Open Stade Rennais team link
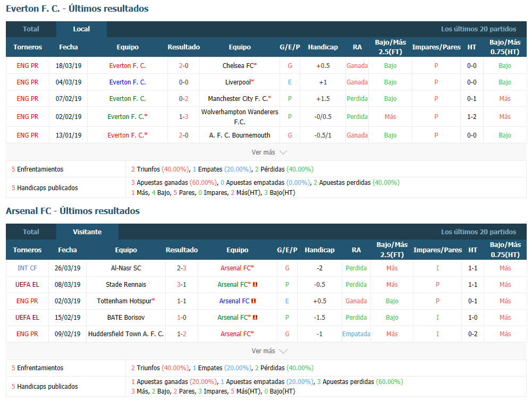 click(x=126, y=285)
